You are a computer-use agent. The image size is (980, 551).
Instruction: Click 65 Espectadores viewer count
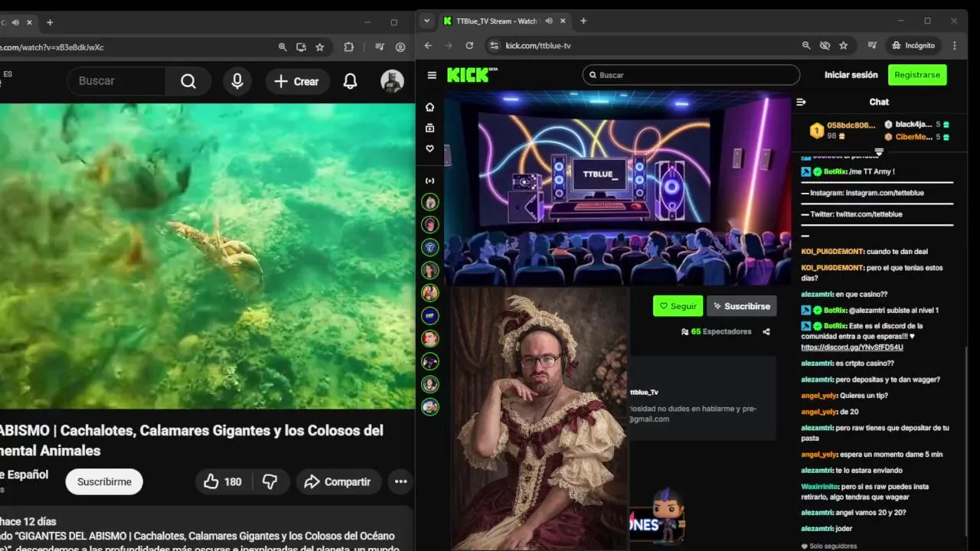click(x=716, y=331)
